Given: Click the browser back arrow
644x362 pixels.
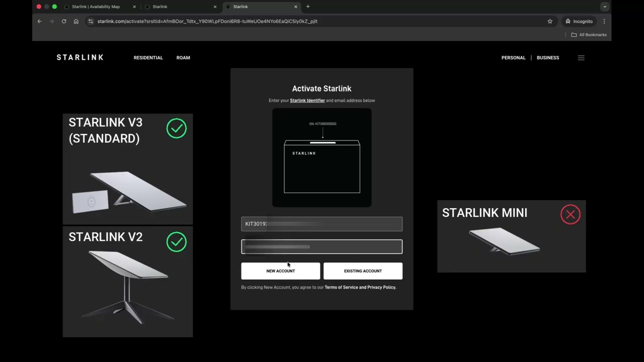Looking at the screenshot, I should click(x=39, y=21).
